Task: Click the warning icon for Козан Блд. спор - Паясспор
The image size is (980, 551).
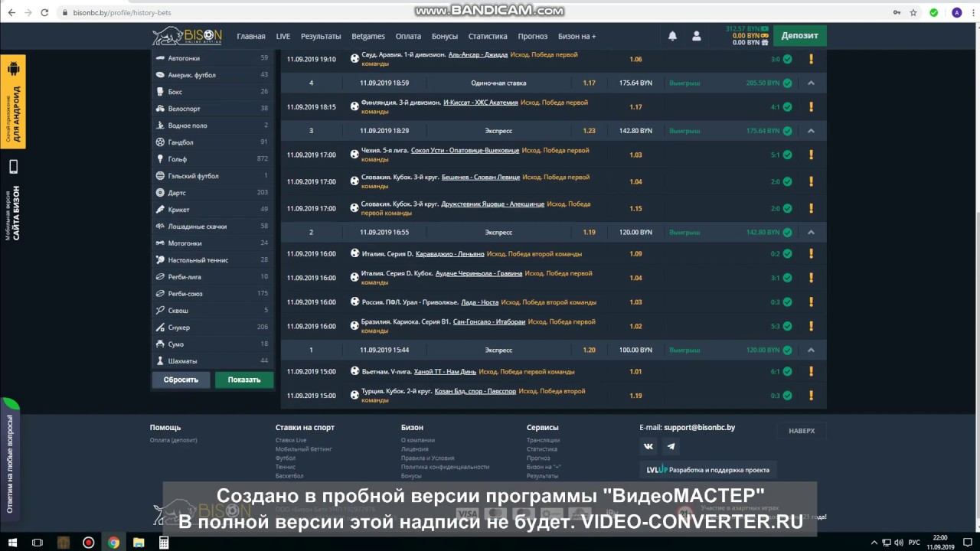Action: point(811,396)
